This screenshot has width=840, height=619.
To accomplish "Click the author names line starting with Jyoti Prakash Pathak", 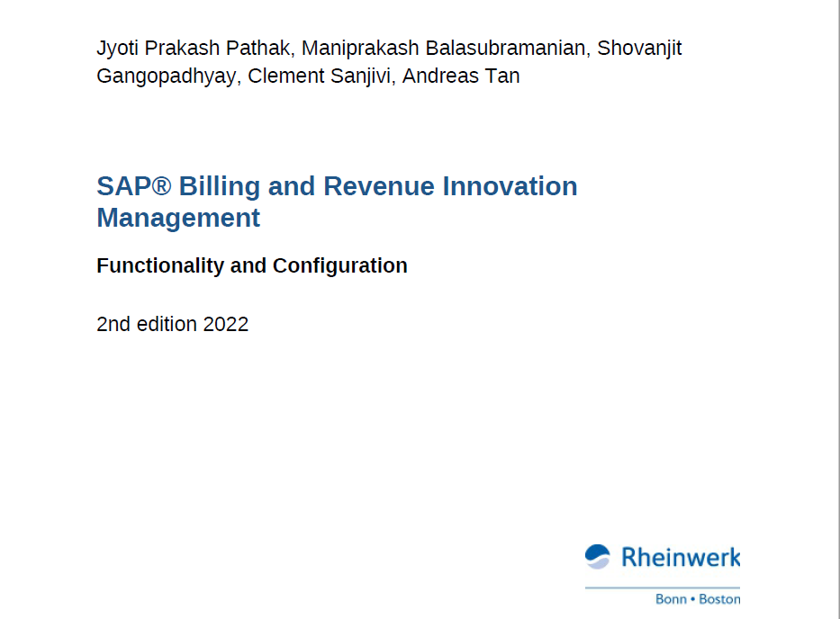I will [x=389, y=49].
